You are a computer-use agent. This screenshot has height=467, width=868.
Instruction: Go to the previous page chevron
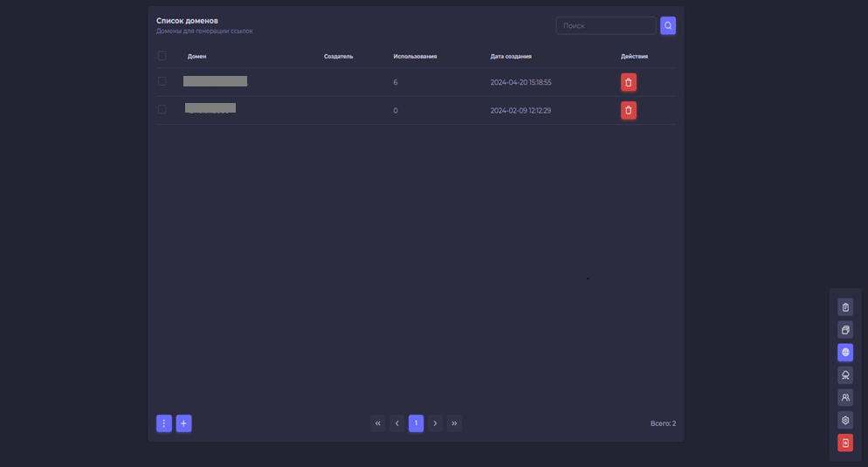click(x=396, y=423)
